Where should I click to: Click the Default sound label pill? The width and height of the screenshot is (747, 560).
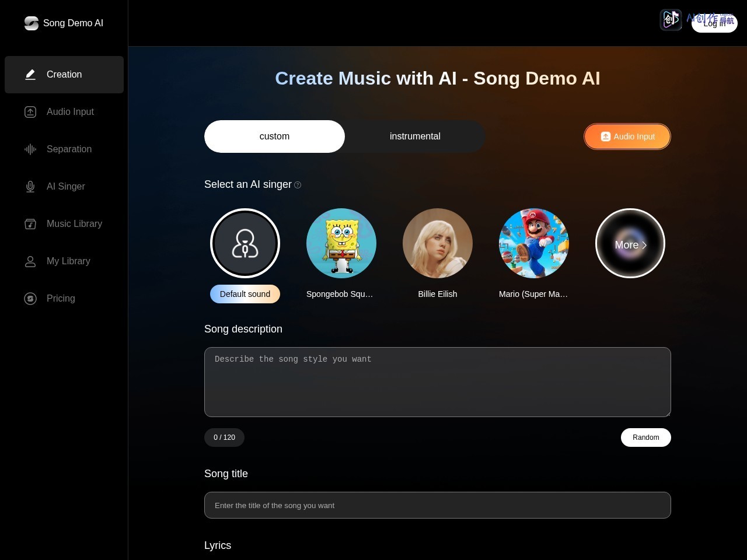[x=245, y=294]
